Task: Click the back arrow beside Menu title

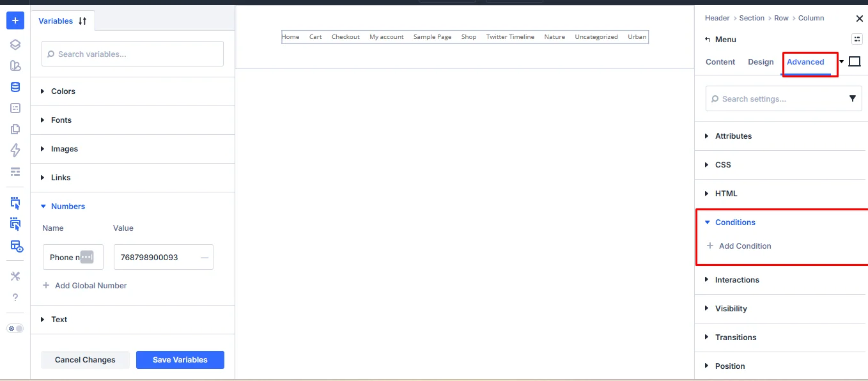Action: pyautogui.click(x=708, y=40)
